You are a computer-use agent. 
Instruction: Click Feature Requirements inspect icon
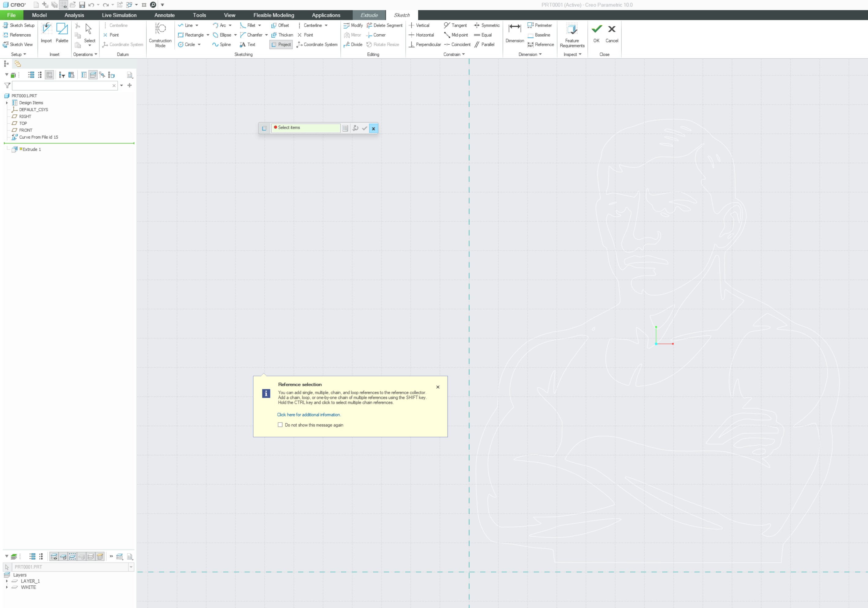tap(572, 29)
